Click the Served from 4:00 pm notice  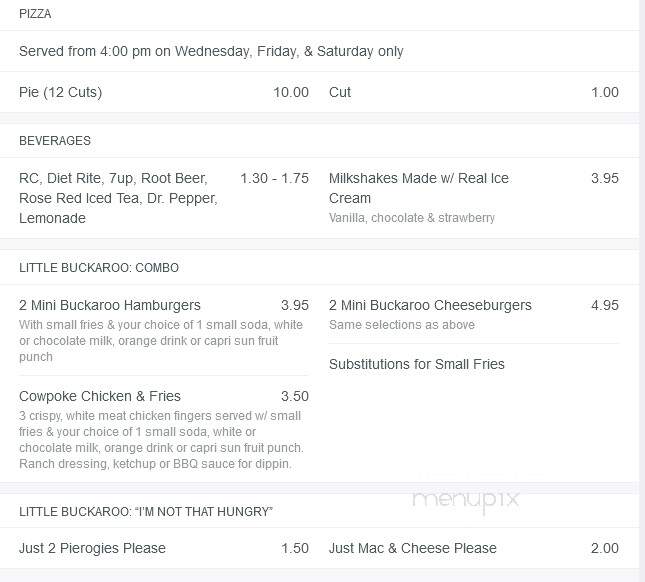click(x=211, y=51)
